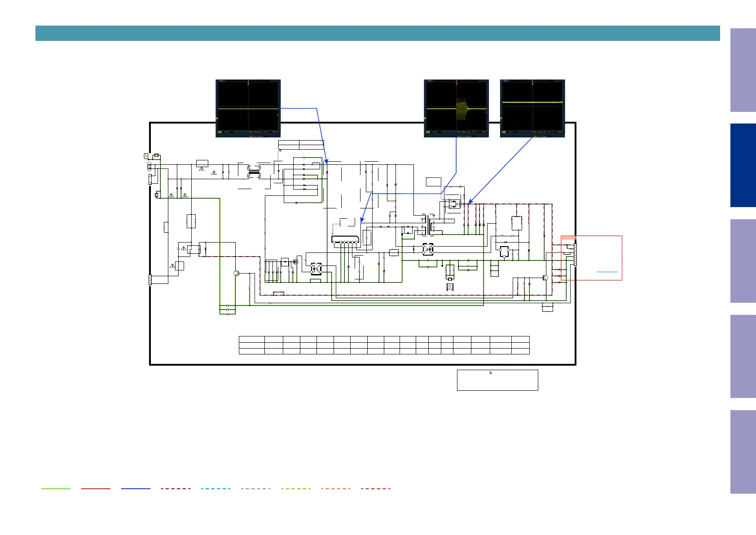
Task: Select the topmost light purple side tab
Action: pyautogui.click(x=743, y=70)
